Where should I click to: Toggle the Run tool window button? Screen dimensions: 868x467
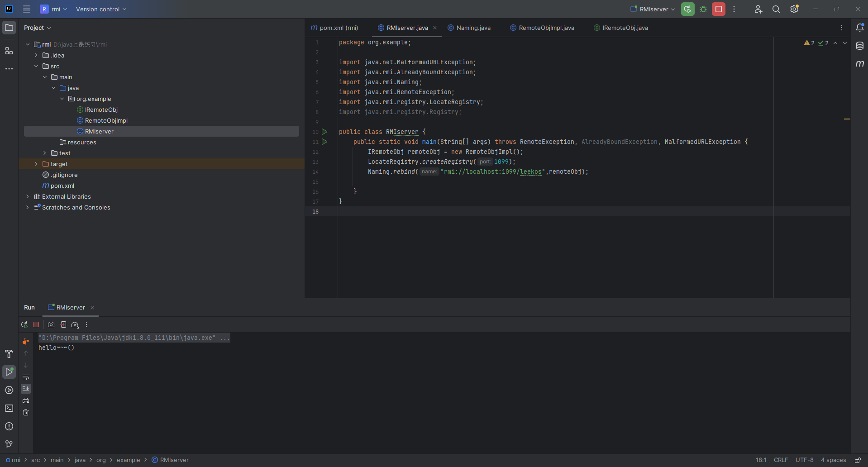tap(9, 372)
